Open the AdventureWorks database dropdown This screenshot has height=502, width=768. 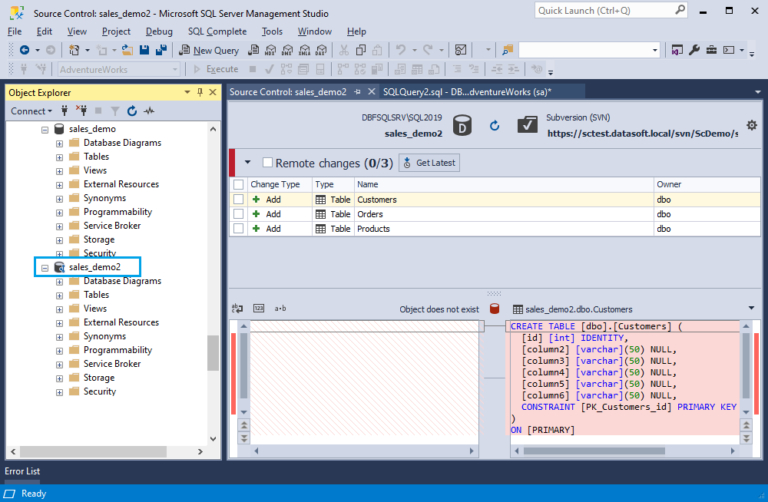pos(173,69)
